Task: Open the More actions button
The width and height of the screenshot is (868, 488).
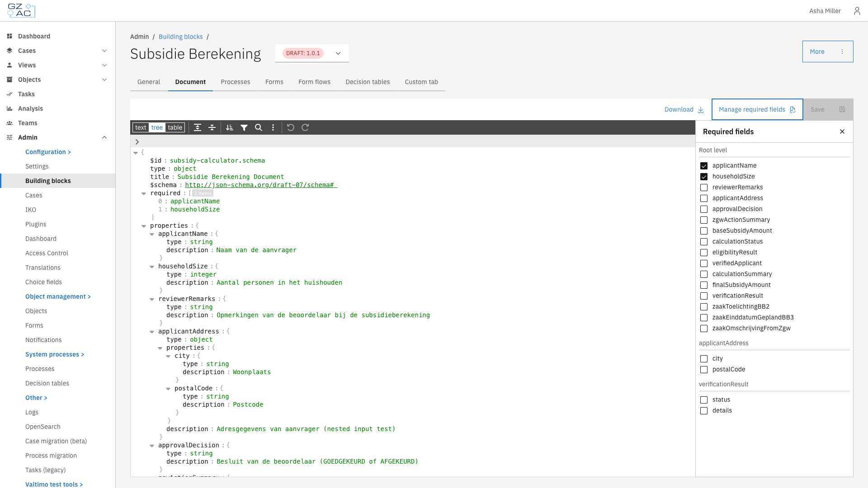Action: click(x=828, y=52)
